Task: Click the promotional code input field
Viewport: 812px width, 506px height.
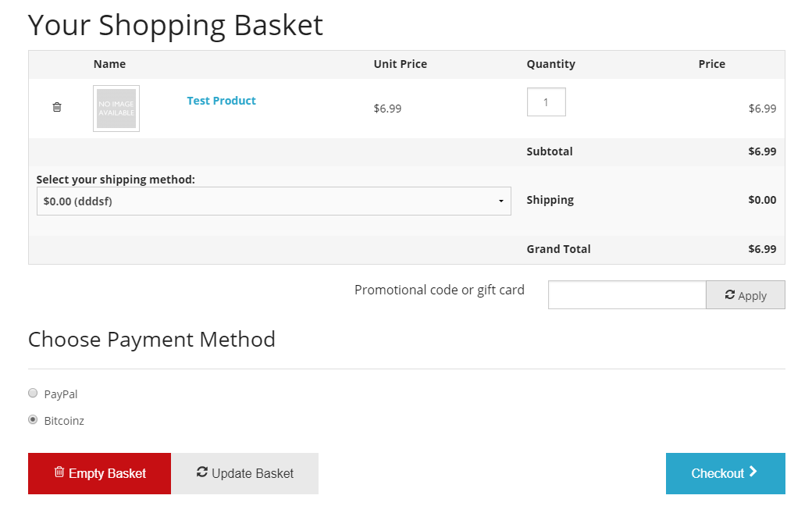Action: click(627, 294)
